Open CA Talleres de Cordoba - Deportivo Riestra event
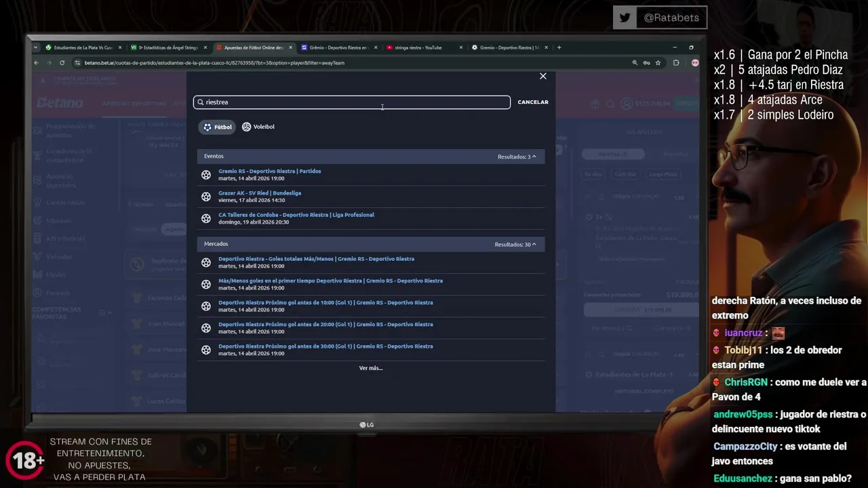 click(296, 214)
